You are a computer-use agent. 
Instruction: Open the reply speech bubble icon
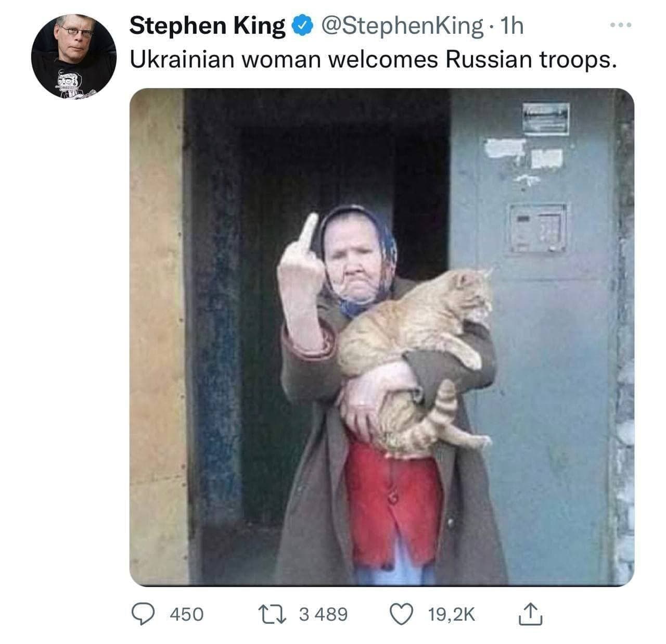click(140, 614)
